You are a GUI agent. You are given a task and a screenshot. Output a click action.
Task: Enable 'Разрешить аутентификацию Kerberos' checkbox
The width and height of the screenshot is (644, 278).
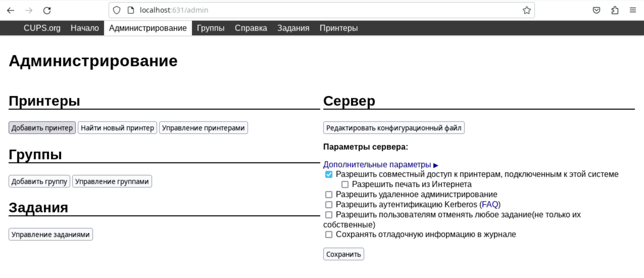pos(329,205)
